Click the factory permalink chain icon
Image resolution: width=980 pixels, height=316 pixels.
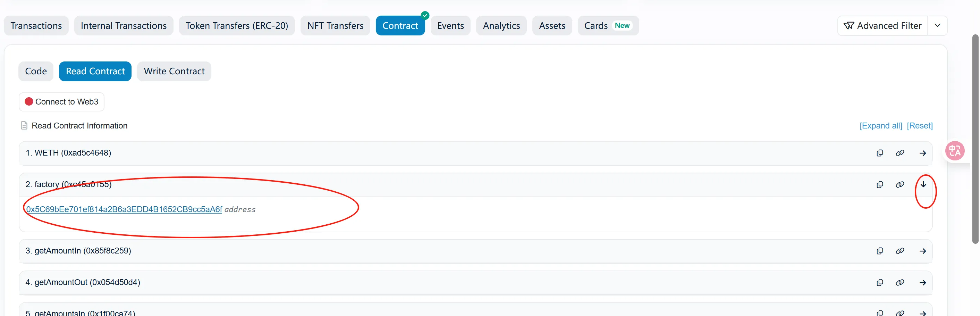[900, 185]
